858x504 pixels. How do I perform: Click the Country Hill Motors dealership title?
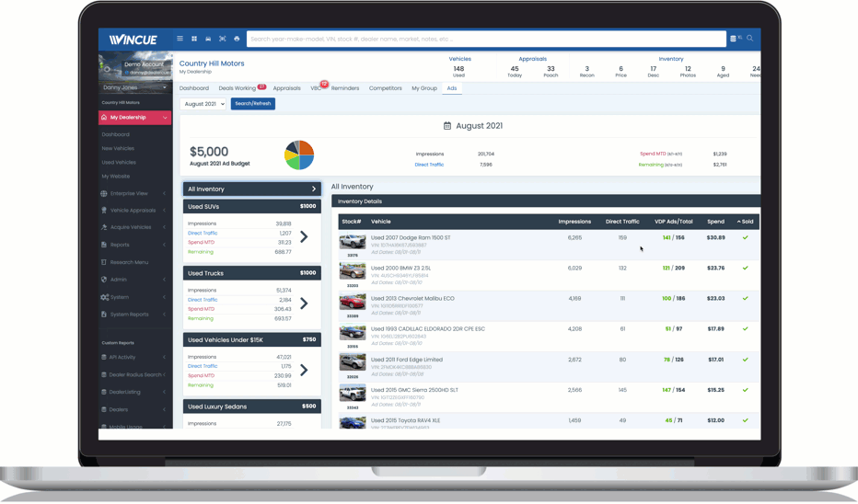212,63
